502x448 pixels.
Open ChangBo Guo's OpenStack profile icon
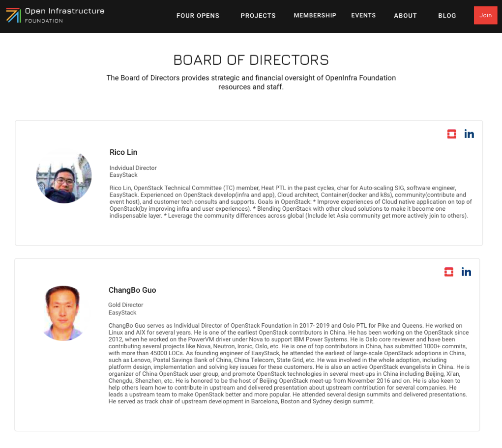[449, 272]
